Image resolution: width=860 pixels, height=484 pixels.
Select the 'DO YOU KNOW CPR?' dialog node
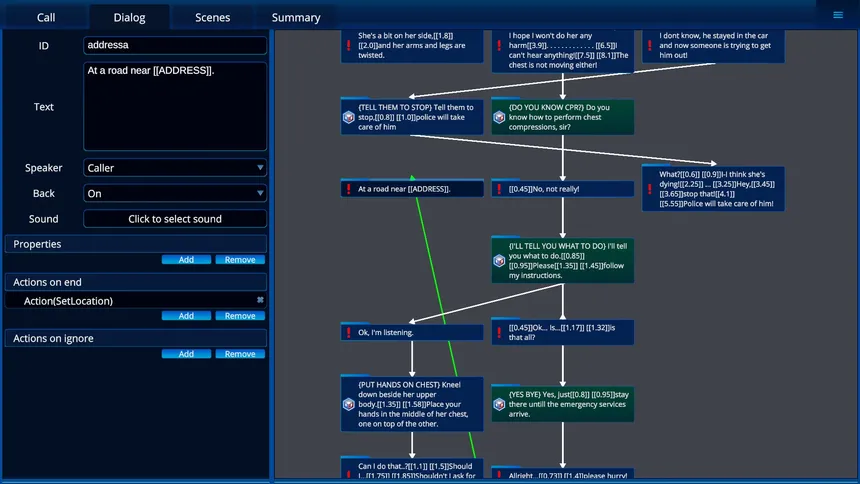563,116
